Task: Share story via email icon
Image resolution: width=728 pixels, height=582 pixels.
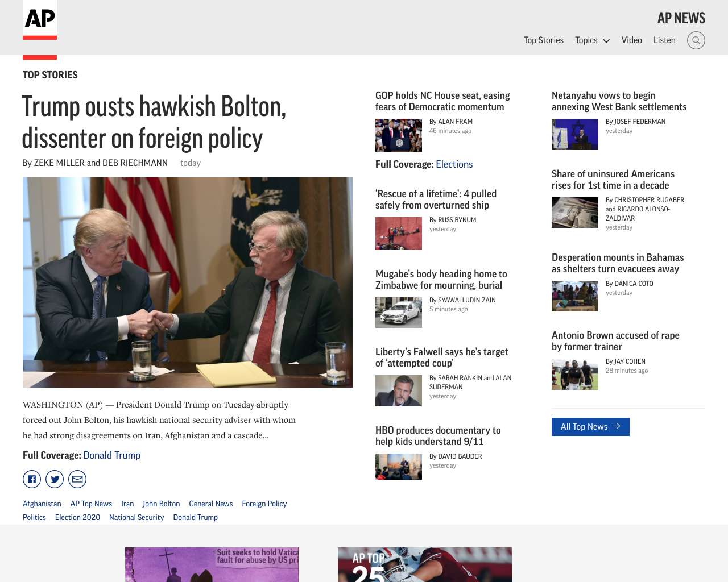Action: coord(77,479)
